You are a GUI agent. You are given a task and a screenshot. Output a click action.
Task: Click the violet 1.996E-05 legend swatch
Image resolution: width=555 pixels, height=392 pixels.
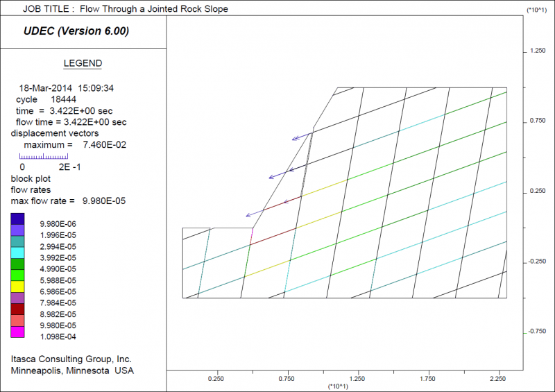(x=17, y=230)
